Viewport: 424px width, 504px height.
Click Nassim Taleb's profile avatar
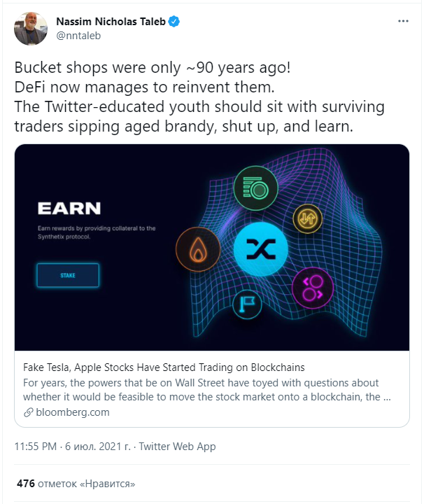31,29
